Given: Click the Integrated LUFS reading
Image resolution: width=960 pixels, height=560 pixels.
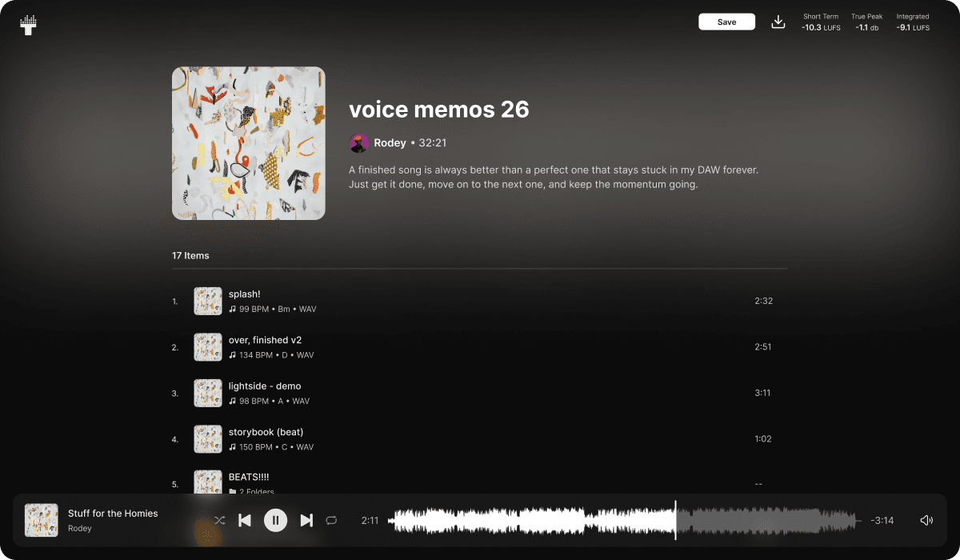Looking at the screenshot, I should tap(912, 22).
